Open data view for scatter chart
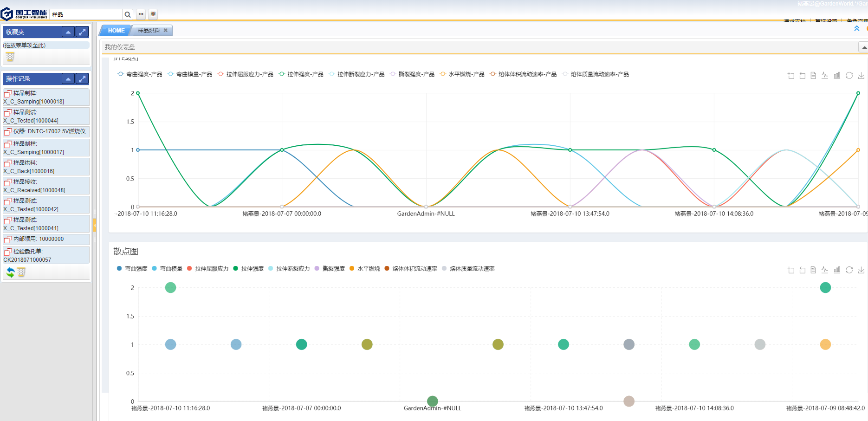 [813, 270]
